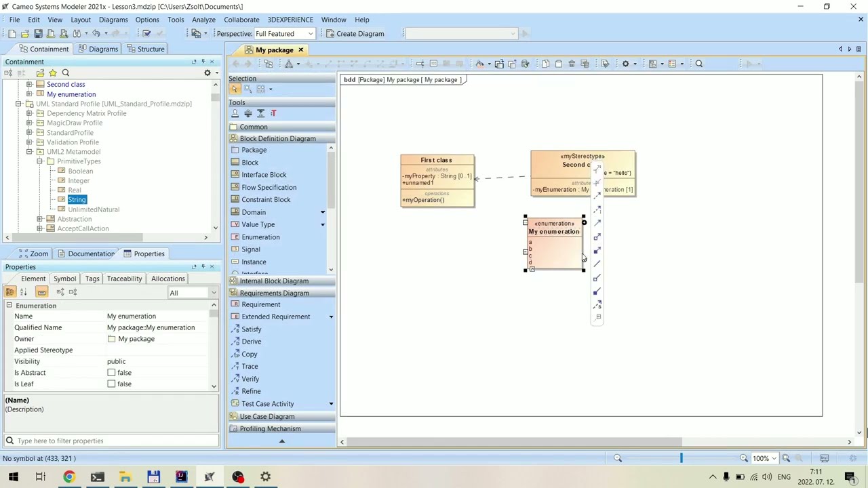The image size is (868, 488).
Task: Save the project with the floppy icon
Action: pos(38,33)
